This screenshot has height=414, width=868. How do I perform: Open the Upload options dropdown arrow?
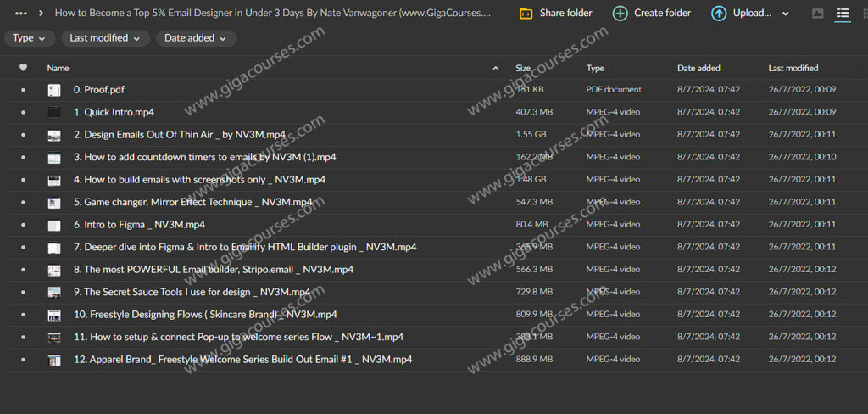click(x=785, y=14)
